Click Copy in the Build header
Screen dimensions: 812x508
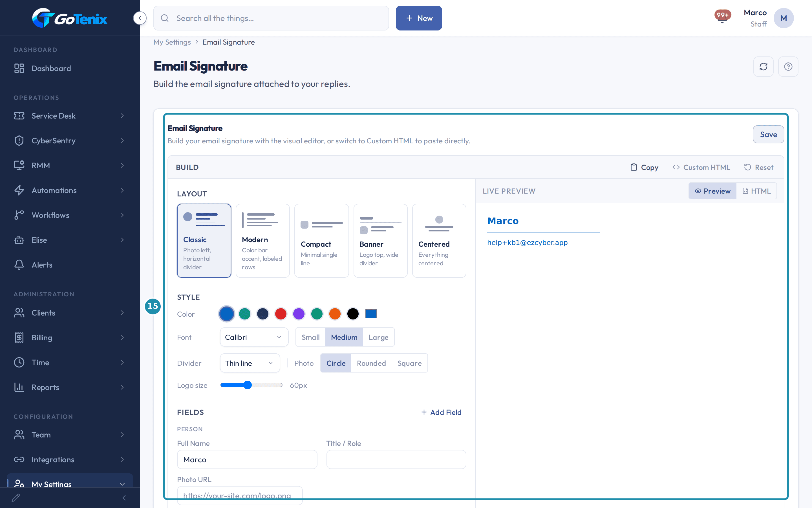click(x=644, y=167)
